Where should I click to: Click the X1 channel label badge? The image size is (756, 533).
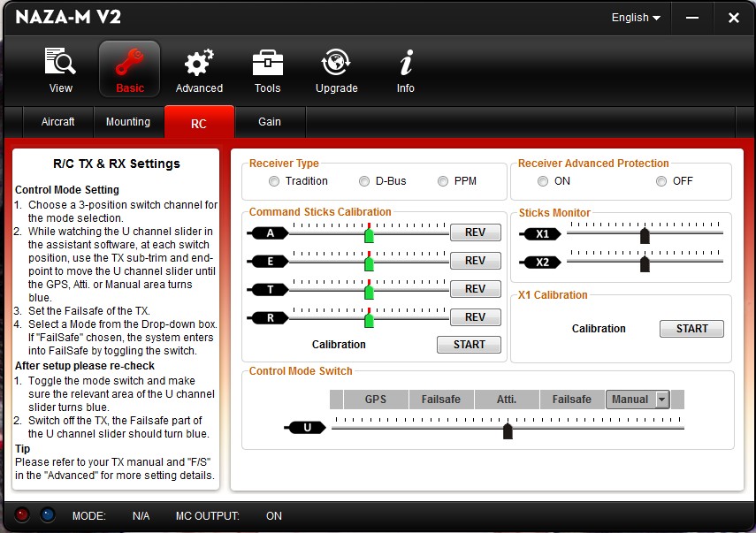point(540,234)
